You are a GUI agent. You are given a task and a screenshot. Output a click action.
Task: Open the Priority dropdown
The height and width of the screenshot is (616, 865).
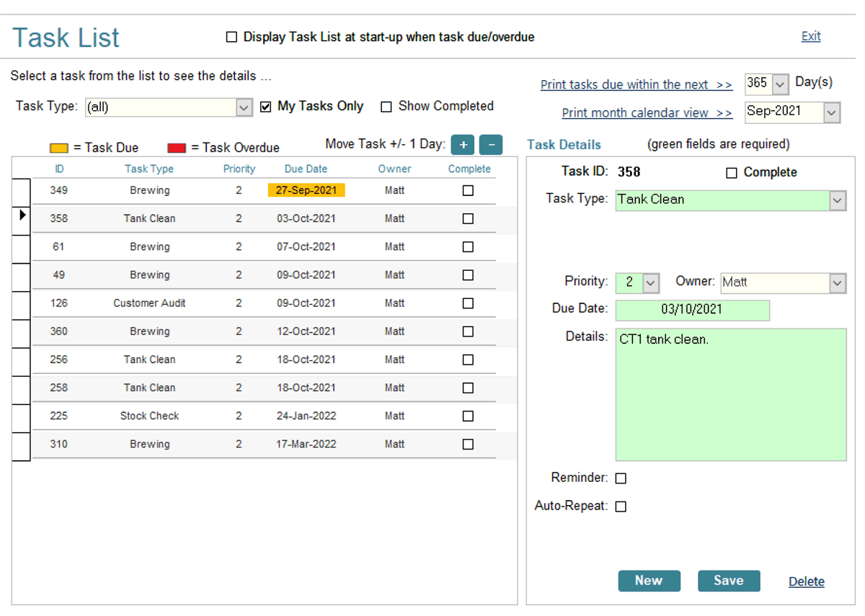point(648,283)
